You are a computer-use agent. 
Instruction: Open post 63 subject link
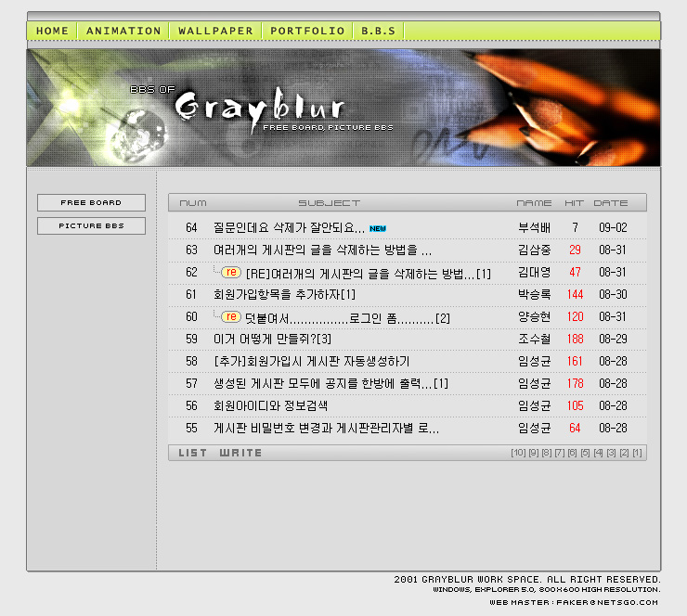click(x=322, y=250)
